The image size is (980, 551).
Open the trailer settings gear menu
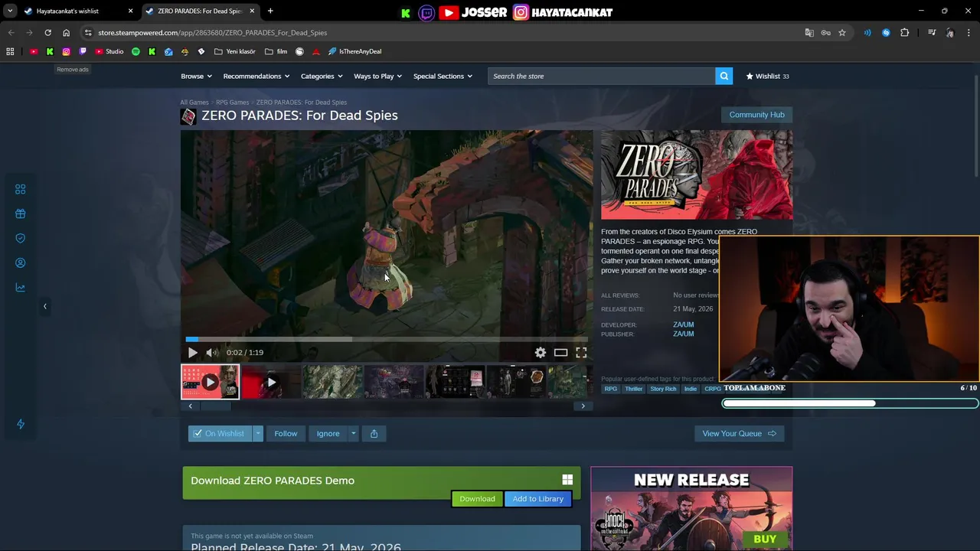[541, 353]
